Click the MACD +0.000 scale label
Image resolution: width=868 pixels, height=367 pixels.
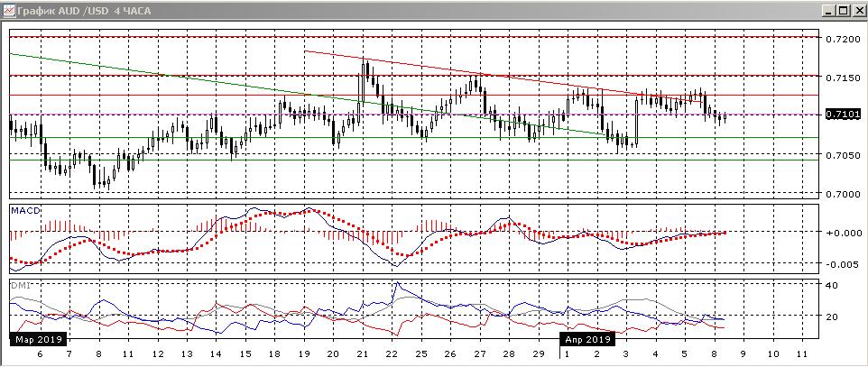tap(842, 233)
